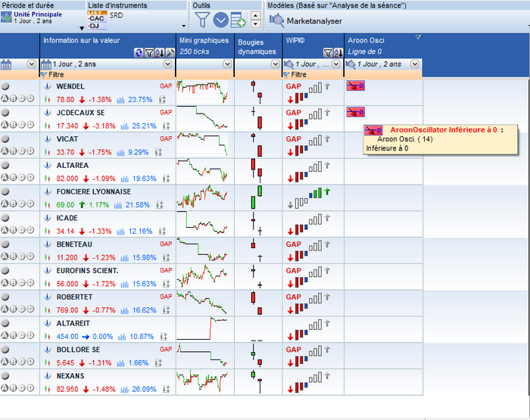Click the Bougies dynamiques column header
Screen dimensions: 530x420
pos(257,47)
